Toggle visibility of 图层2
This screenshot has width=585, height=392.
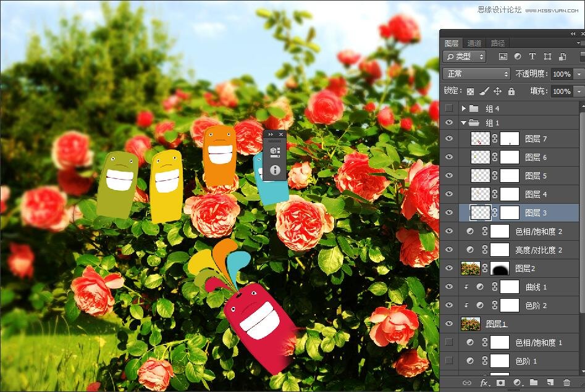tap(449, 268)
